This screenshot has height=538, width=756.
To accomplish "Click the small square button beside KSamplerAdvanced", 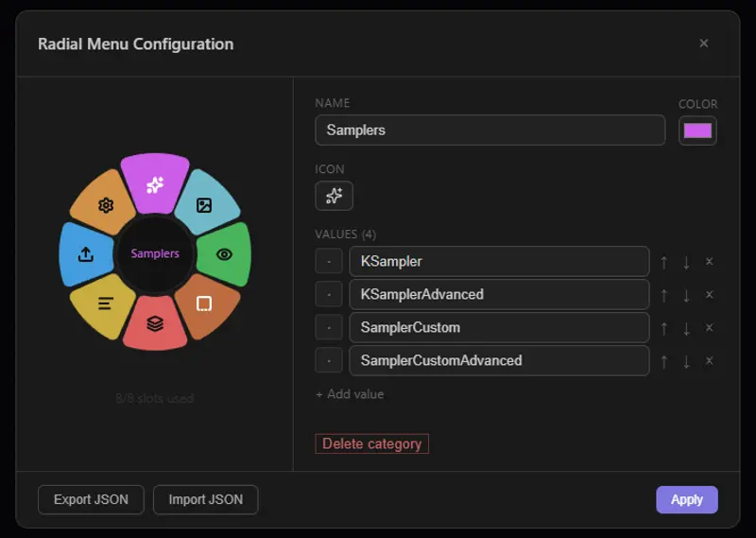I will [329, 294].
